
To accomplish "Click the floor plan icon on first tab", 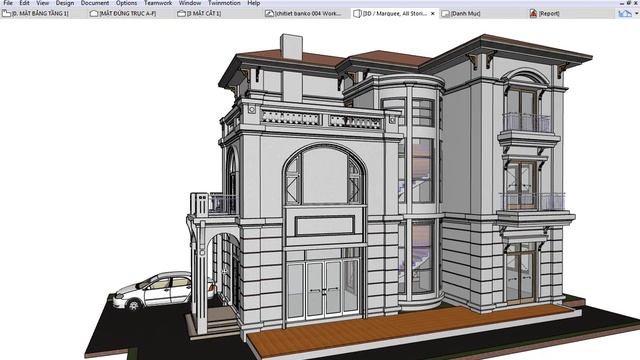I will tap(6, 13).
